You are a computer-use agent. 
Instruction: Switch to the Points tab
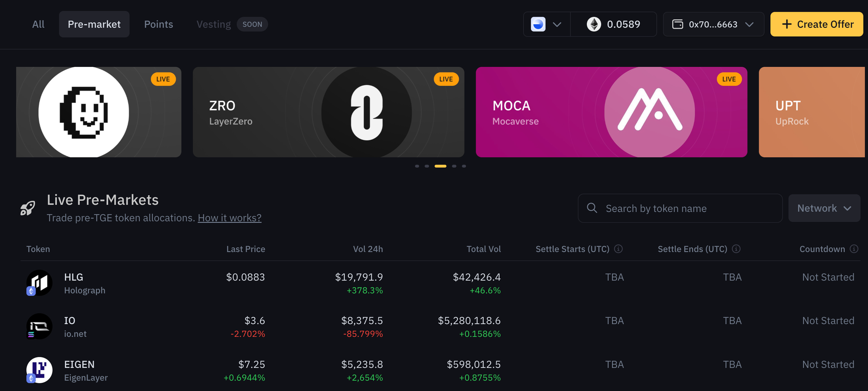click(x=158, y=24)
